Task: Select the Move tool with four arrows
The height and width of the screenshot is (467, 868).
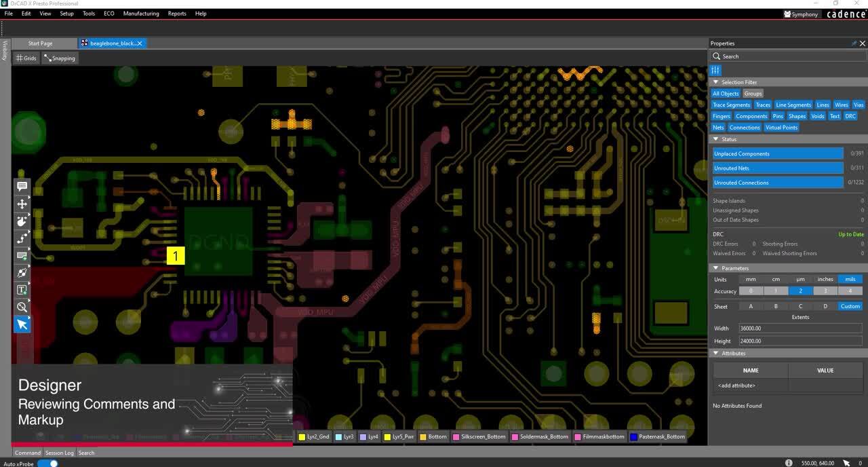Action: [22, 204]
